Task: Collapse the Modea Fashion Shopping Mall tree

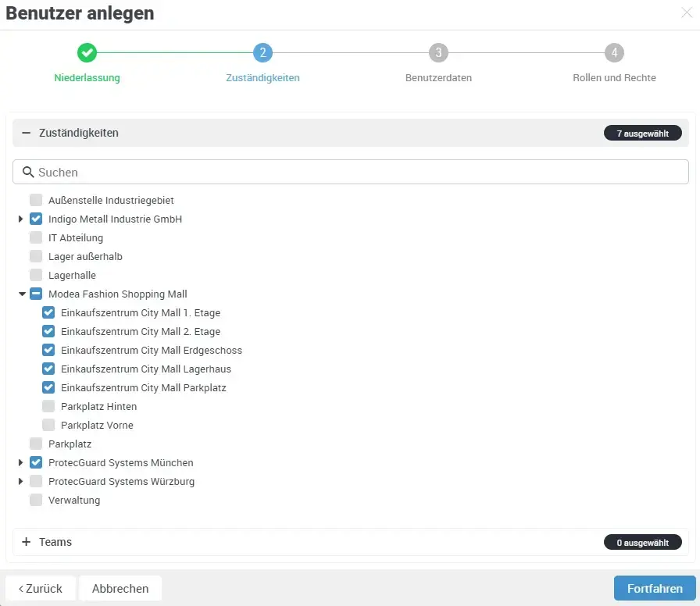Action: coord(21,294)
